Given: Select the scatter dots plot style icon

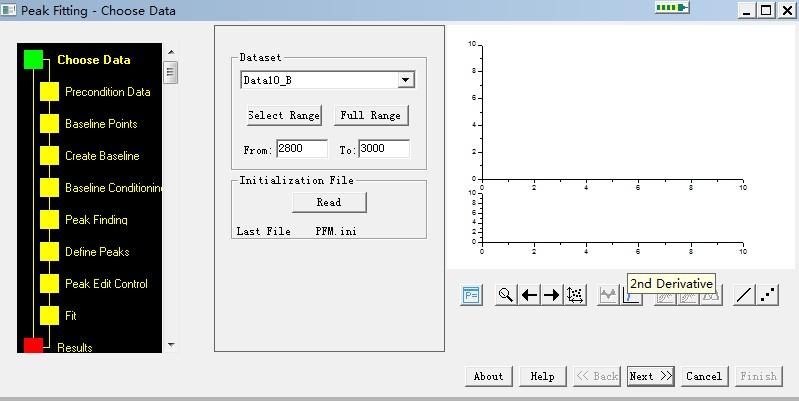Looking at the screenshot, I should 767,295.
